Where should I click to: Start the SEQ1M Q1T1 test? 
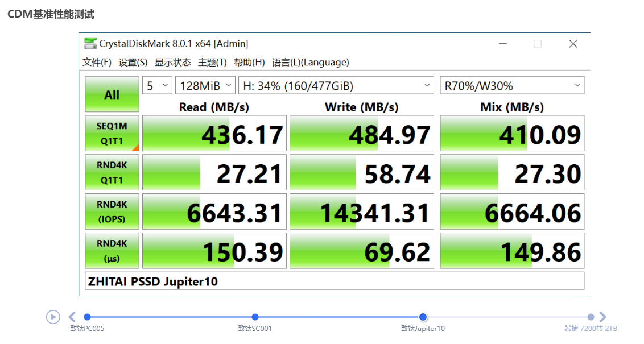112,134
